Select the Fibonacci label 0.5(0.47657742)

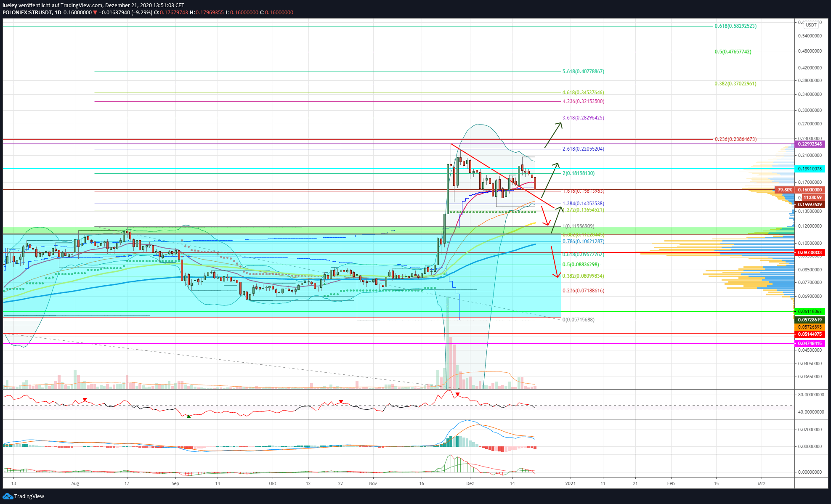[733, 52]
